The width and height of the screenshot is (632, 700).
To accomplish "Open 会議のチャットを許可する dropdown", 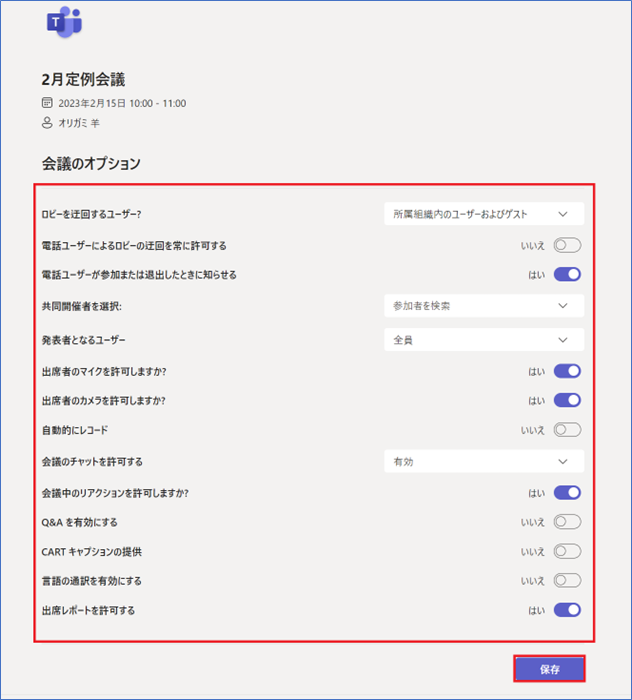I will click(483, 461).
